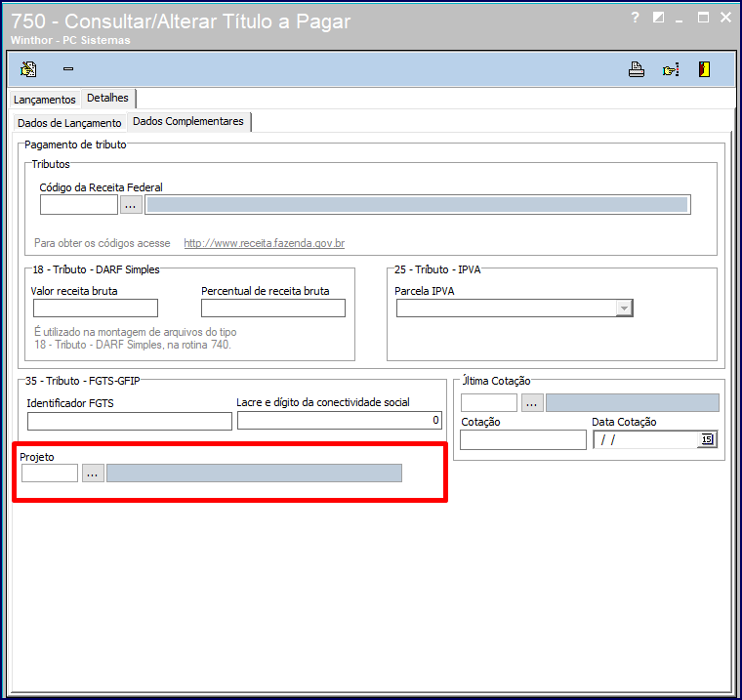The width and height of the screenshot is (742, 700).
Task: Click the printer icon in the toolbar
Action: tap(636, 69)
